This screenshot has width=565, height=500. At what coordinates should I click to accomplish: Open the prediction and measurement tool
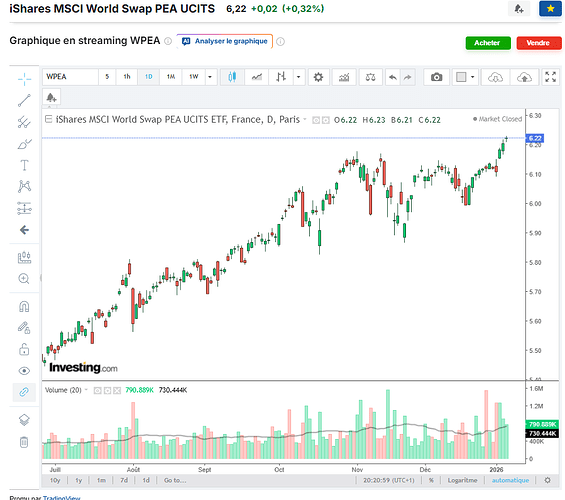(x=24, y=208)
